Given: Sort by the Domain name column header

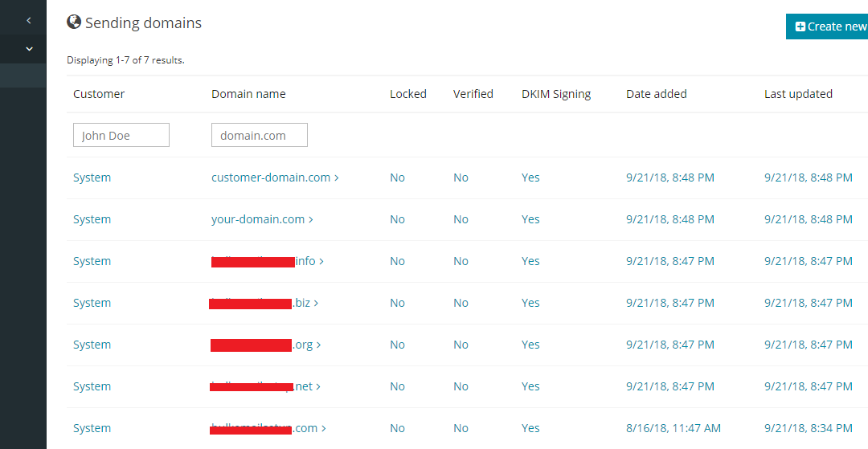Looking at the screenshot, I should [248, 94].
